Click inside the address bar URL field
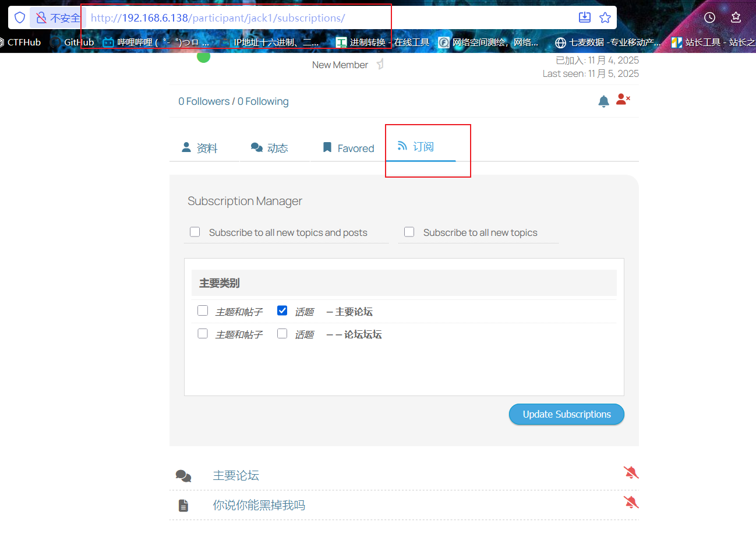This screenshot has height=551, width=756. tap(233, 17)
